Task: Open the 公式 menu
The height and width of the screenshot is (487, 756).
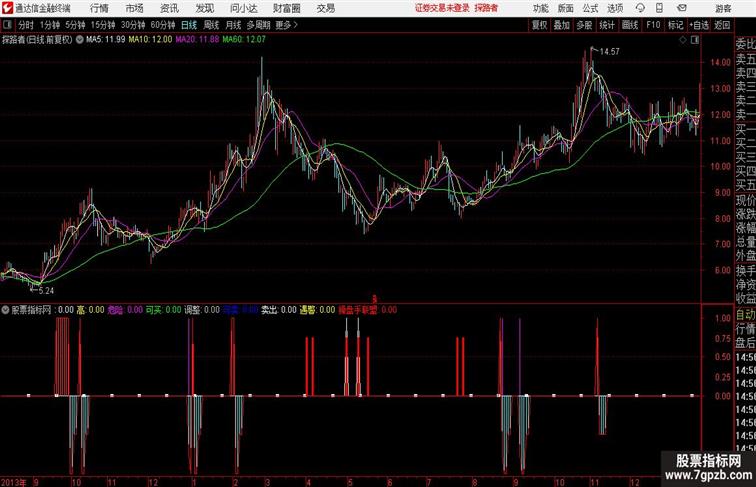Action: pyautogui.click(x=590, y=8)
